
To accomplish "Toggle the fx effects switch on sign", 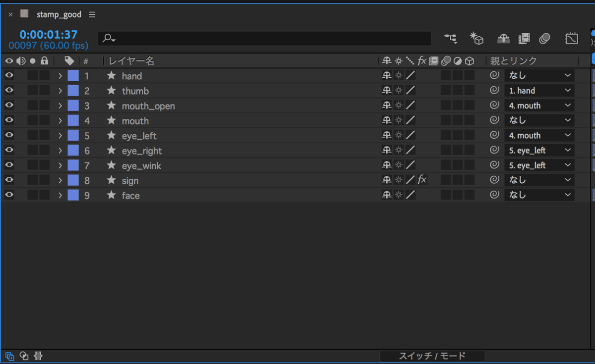I will coord(422,180).
